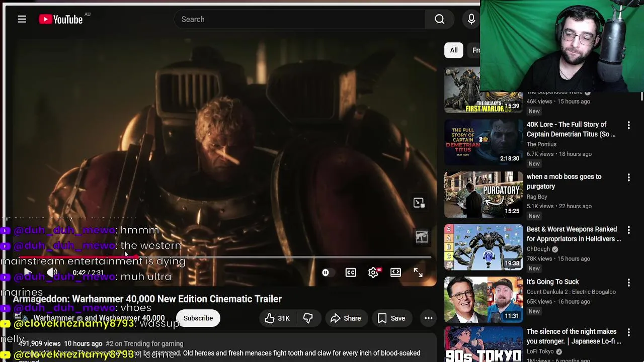Open options for the Japanese Lo-fi video

click(x=628, y=332)
